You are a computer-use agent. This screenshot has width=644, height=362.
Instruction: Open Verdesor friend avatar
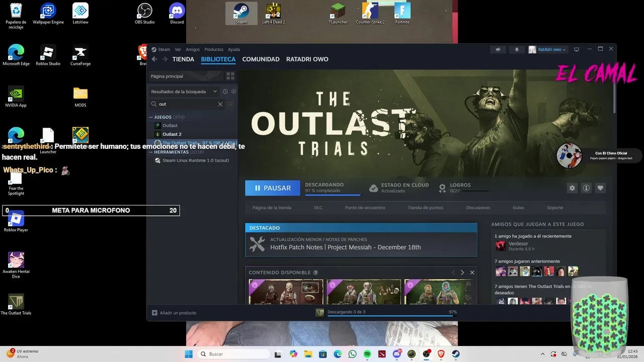point(501,246)
